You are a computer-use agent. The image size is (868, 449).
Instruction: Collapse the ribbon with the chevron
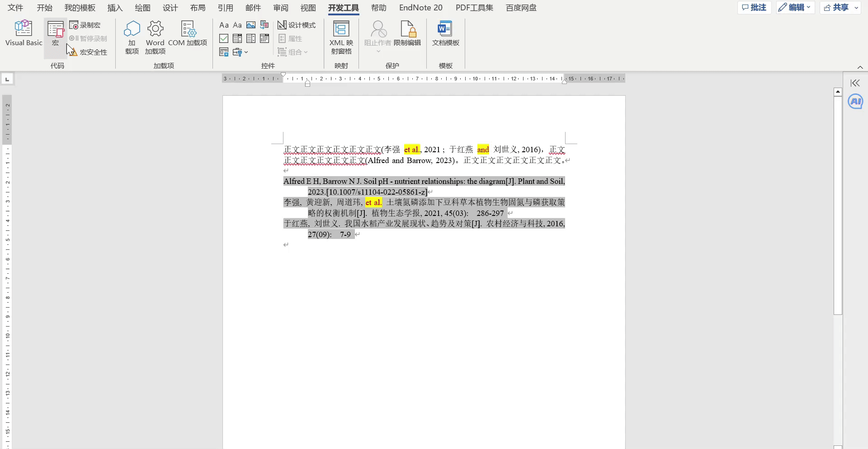pyautogui.click(x=860, y=67)
